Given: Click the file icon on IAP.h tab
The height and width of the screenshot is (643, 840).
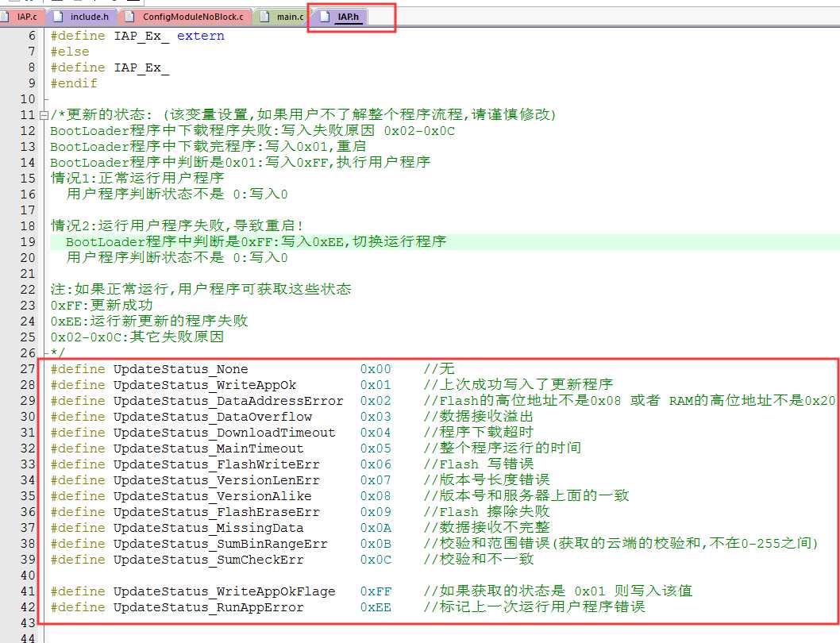Looking at the screenshot, I should click(x=324, y=17).
